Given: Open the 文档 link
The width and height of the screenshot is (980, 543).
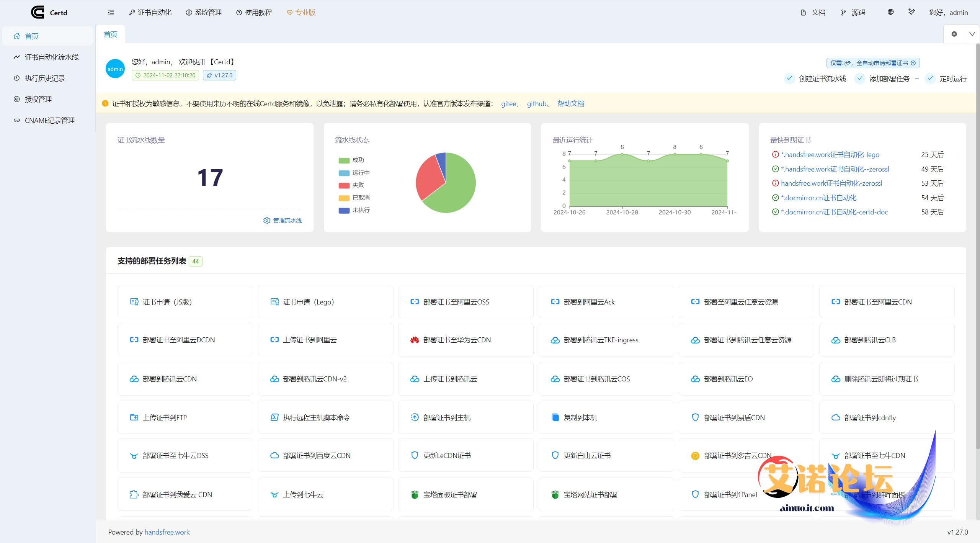Looking at the screenshot, I should (x=813, y=13).
